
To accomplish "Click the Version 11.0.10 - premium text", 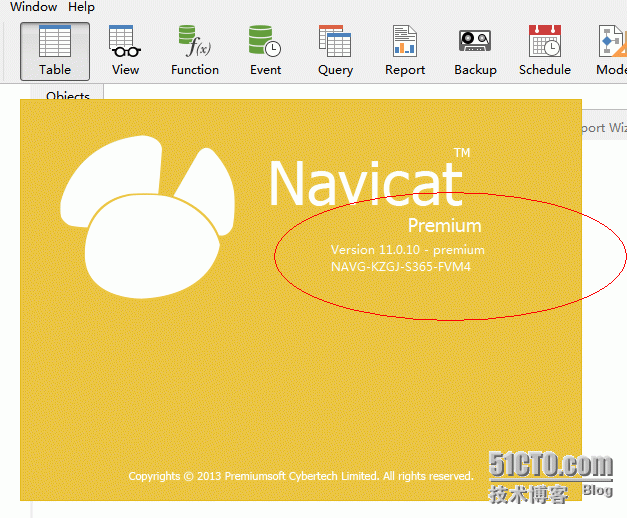I will coord(407,250).
